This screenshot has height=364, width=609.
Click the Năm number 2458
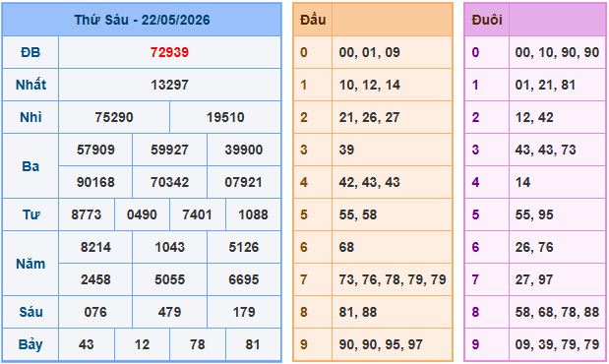[x=95, y=279]
